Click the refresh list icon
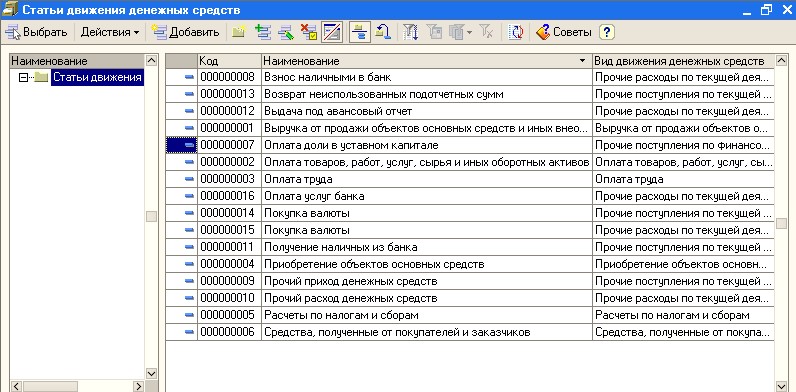796x392 pixels. 516,32
